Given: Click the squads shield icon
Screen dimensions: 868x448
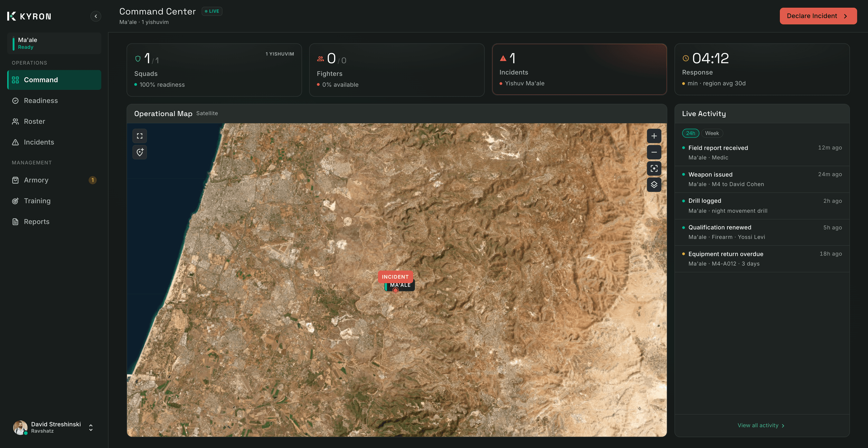Looking at the screenshot, I should coord(138,59).
